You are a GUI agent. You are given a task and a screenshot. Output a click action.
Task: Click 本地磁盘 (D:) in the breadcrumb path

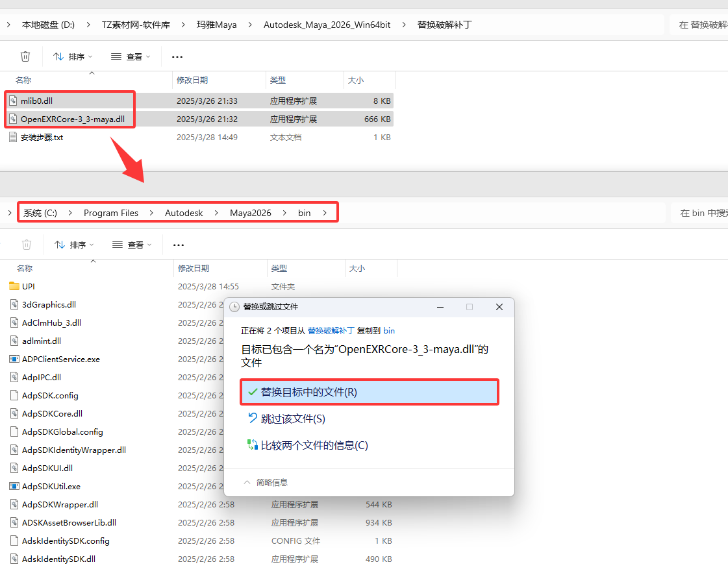click(x=48, y=25)
